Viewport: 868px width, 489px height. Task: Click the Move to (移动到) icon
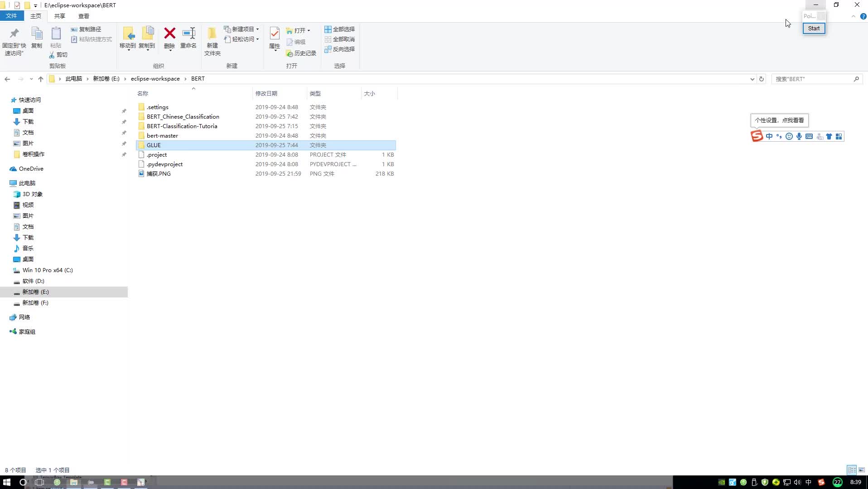click(x=128, y=34)
